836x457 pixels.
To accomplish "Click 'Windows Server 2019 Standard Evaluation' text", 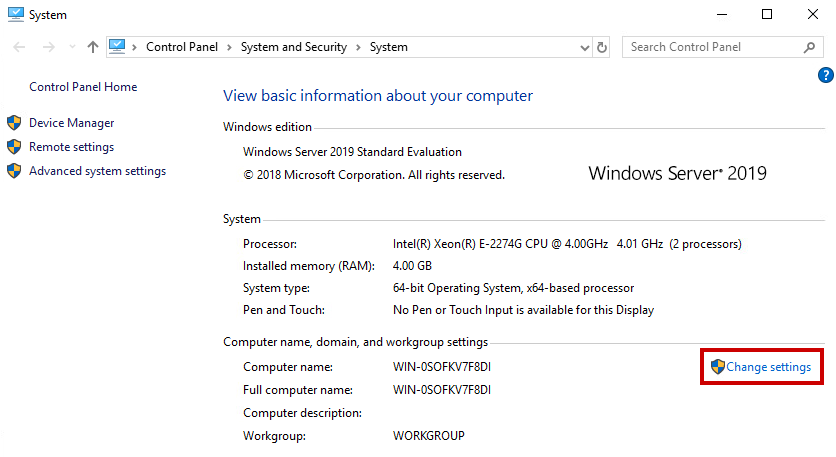I will point(352,152).
